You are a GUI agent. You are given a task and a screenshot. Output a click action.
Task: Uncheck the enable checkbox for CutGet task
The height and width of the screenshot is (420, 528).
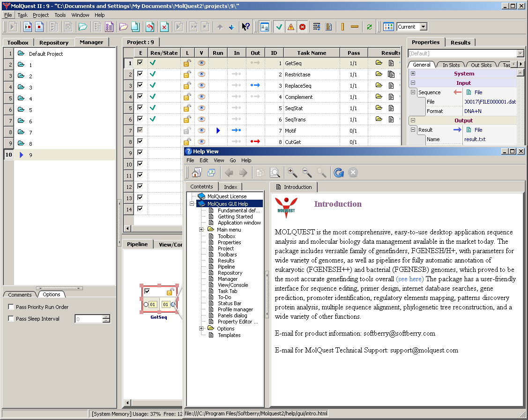(140, 142)
